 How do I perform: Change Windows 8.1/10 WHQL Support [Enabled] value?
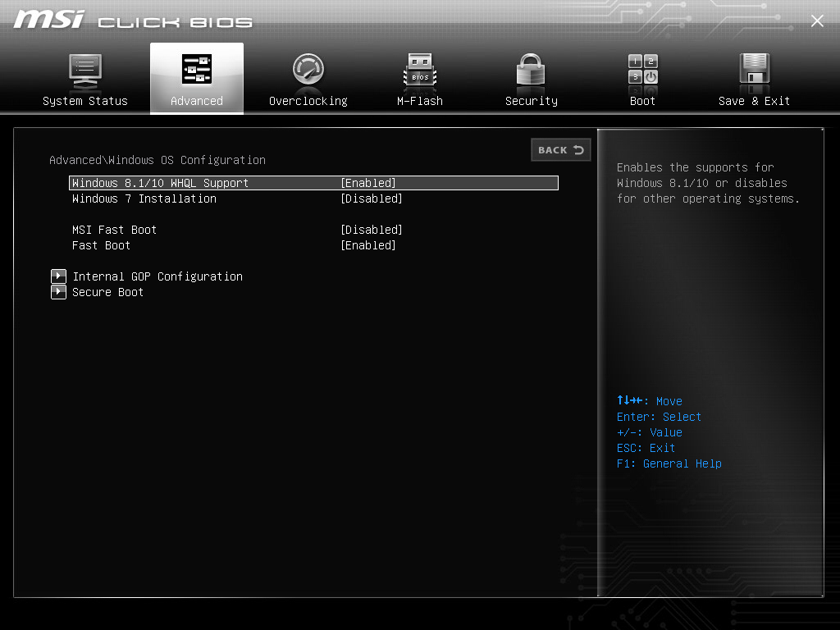368,183
